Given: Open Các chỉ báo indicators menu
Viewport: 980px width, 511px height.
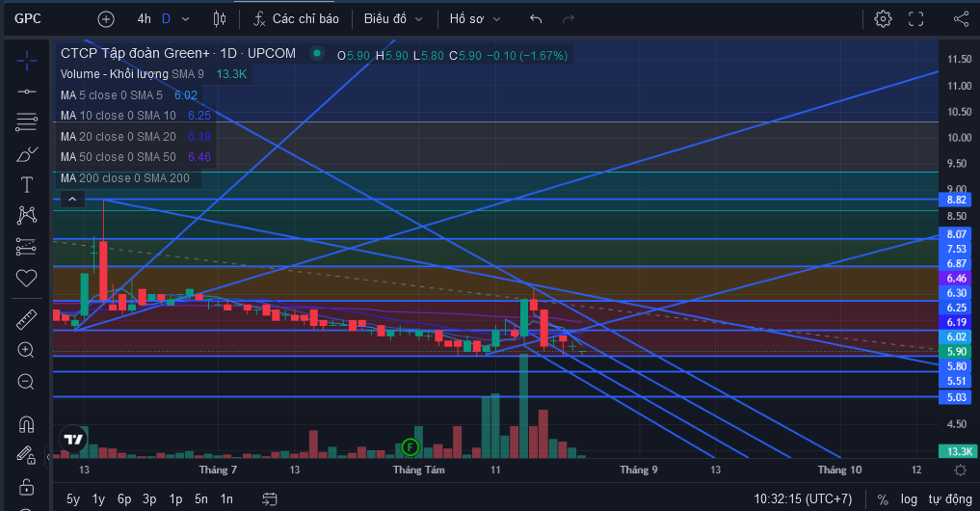Looking at the screenshot, I should pyautogui.click(x=296, y=19).
